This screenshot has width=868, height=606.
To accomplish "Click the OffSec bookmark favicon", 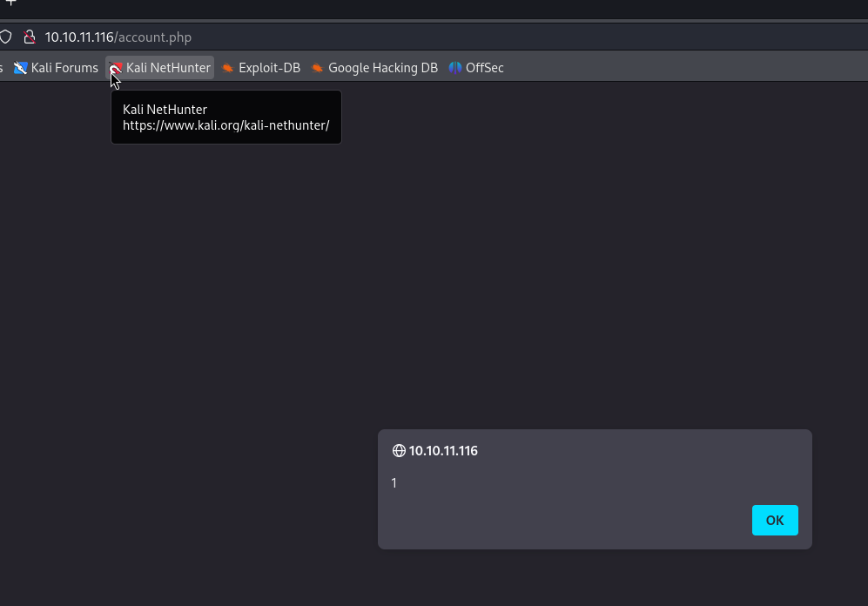I will coord(455,68).
